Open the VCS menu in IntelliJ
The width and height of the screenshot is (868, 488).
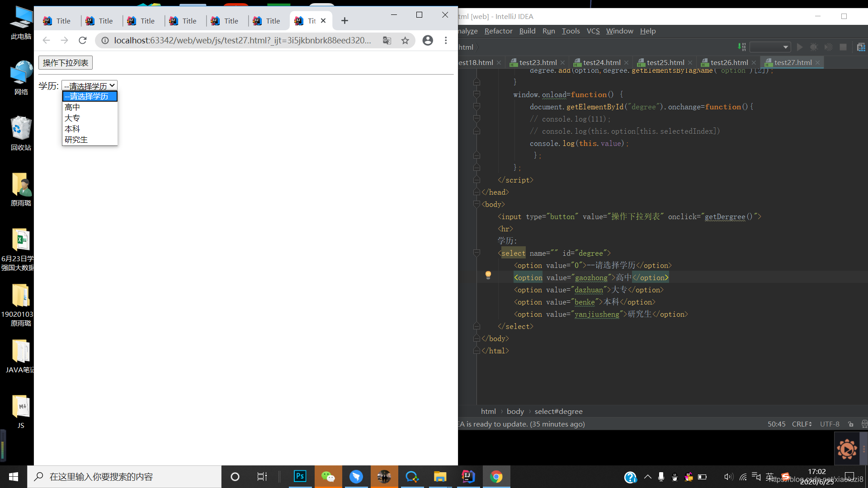click(593, 31)
